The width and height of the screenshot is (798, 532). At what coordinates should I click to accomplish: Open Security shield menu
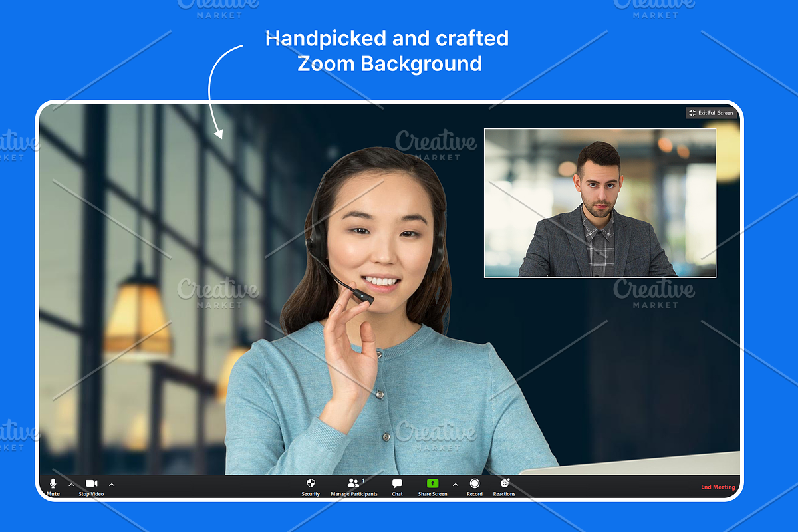coord(311,487)
